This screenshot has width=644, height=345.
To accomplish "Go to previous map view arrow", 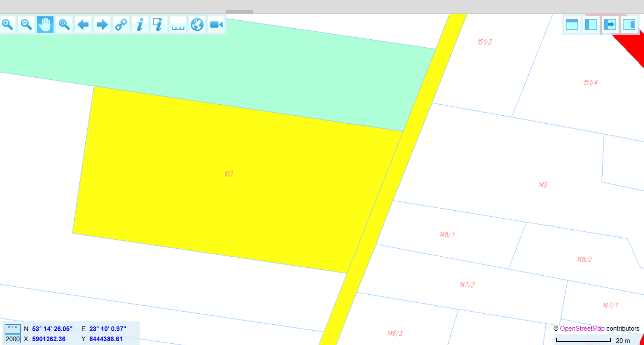I will [x=83, y=24].
